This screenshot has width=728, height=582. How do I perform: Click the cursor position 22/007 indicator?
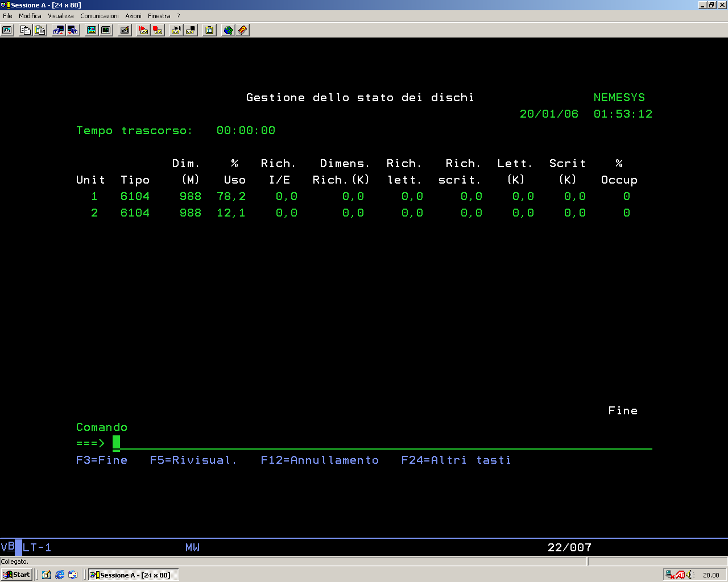click(569, 547)
